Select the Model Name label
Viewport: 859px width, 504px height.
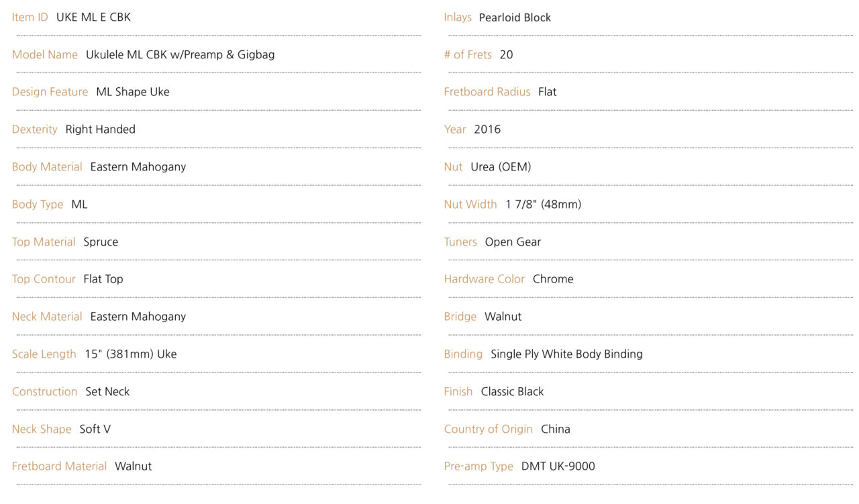click(x=45, y=55)
